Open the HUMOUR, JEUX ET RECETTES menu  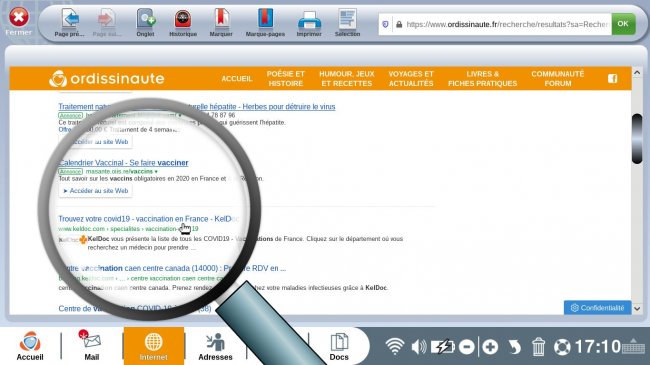(x=347, y=78)
